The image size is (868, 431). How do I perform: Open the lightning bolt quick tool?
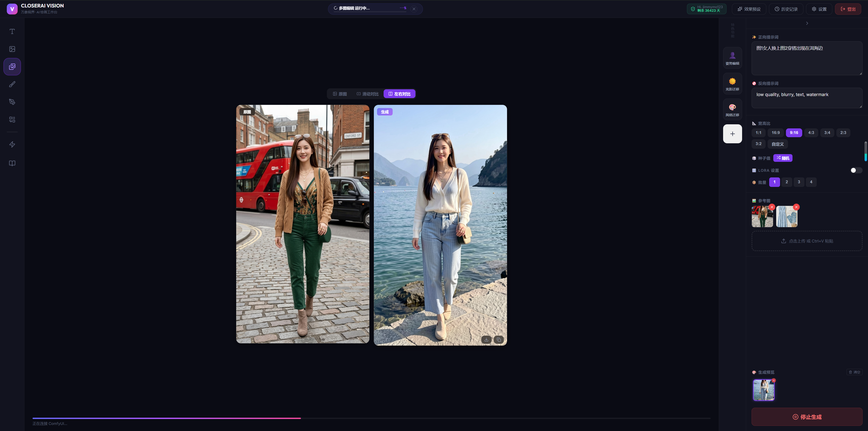point(12,145)
